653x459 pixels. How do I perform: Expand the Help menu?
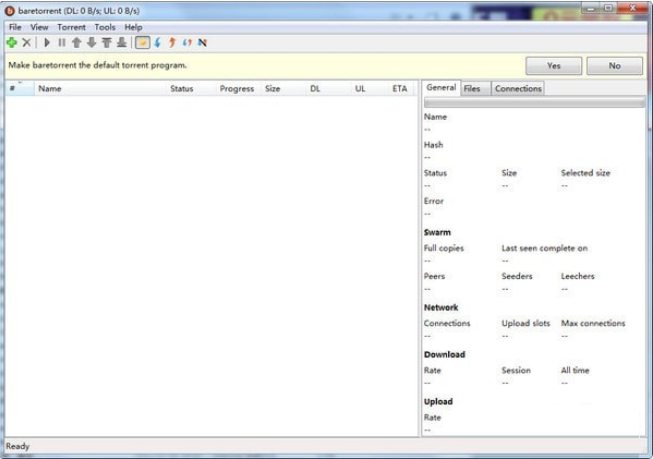point(133,27)
